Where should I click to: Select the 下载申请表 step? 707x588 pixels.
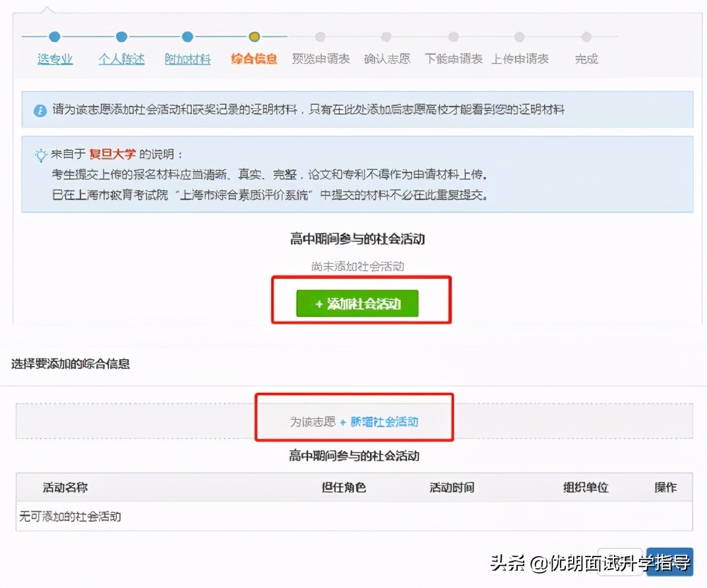pos(453,59)
